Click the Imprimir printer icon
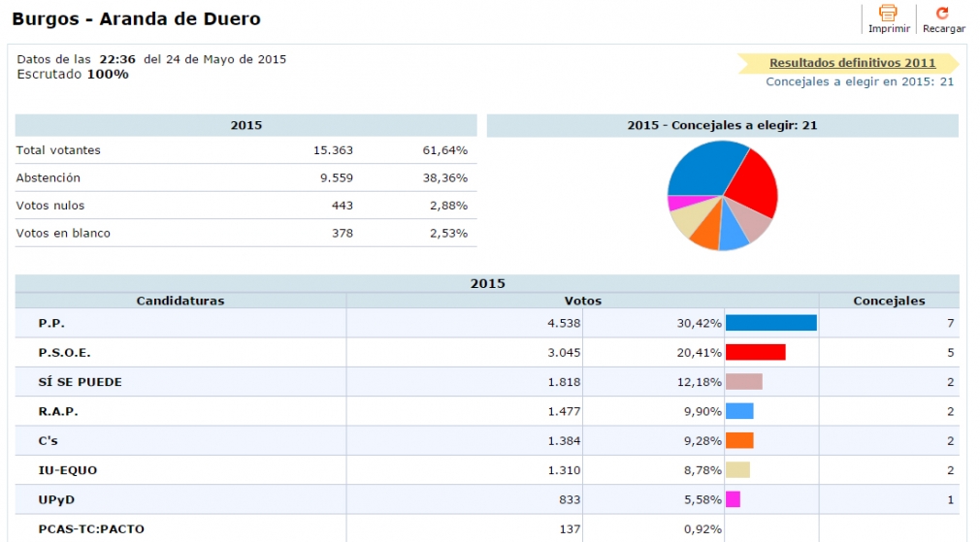Image resolution: width=980 pixels, height=542 pixels. tap(888, 14)
